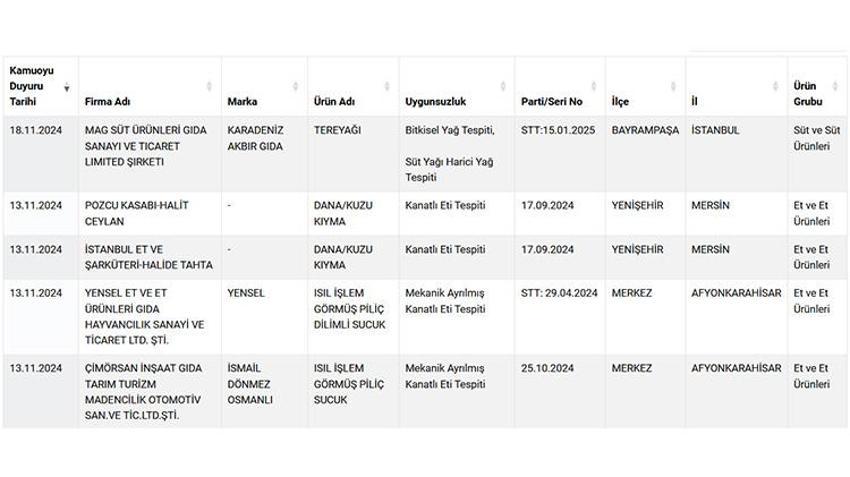
Task: Click POZCU KASABI-HALİT CEYLAN row
Action: click(x=425, y=214)
